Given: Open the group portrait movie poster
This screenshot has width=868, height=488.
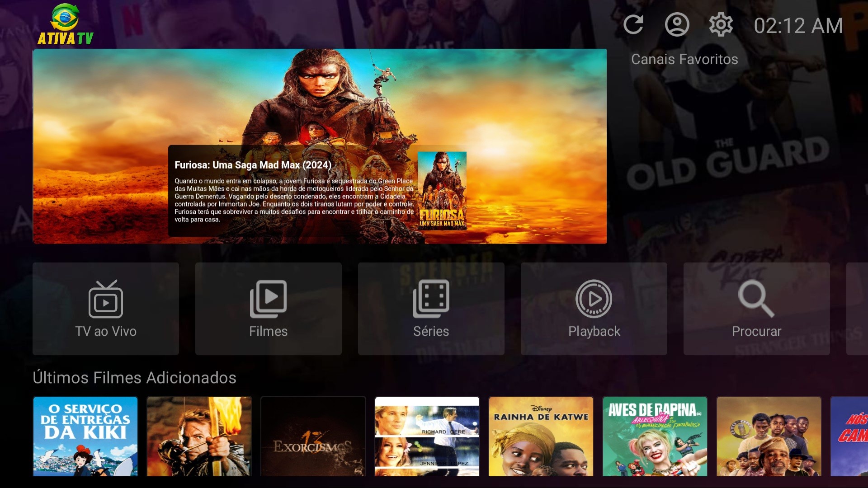Looking at the screenshot, I should (x=769, y=436).
